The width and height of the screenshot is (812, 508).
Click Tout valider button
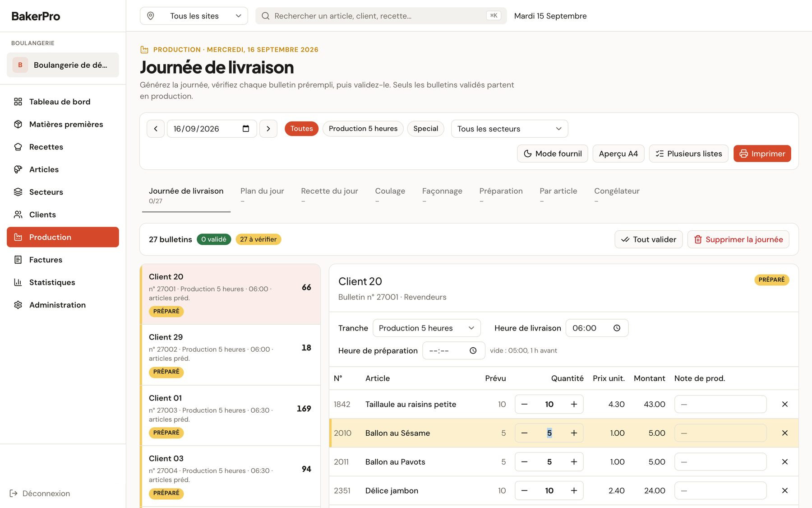(648, 239)
